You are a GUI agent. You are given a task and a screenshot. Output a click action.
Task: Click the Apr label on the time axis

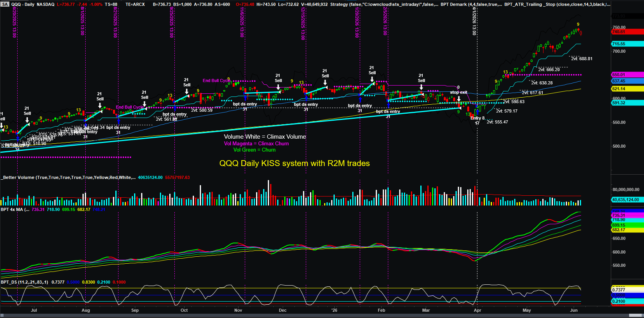click(477, 310)
